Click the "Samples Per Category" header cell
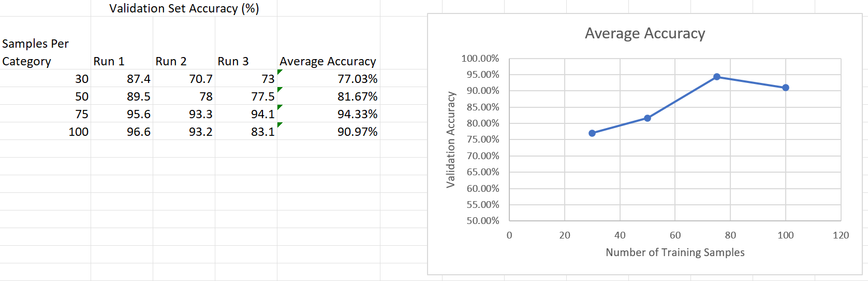Viewport: 868px width, 281px height. point(35,52)
